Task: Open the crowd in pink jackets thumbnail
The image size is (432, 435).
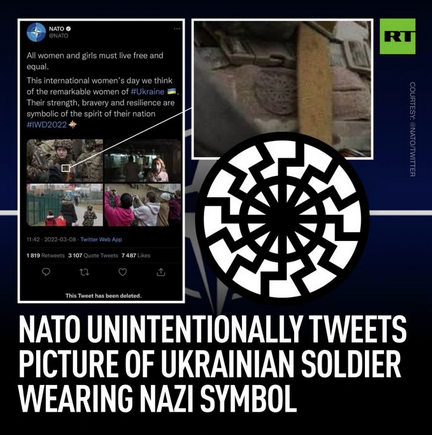Action: click(142, 205)
